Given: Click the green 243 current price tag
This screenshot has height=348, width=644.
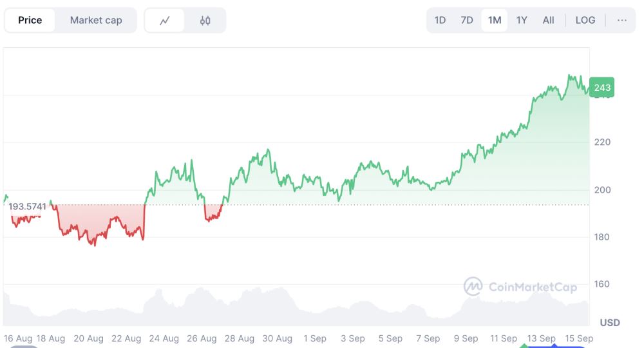Looking at the screenshot, I should pyautogui.click(x=602, y=88).
